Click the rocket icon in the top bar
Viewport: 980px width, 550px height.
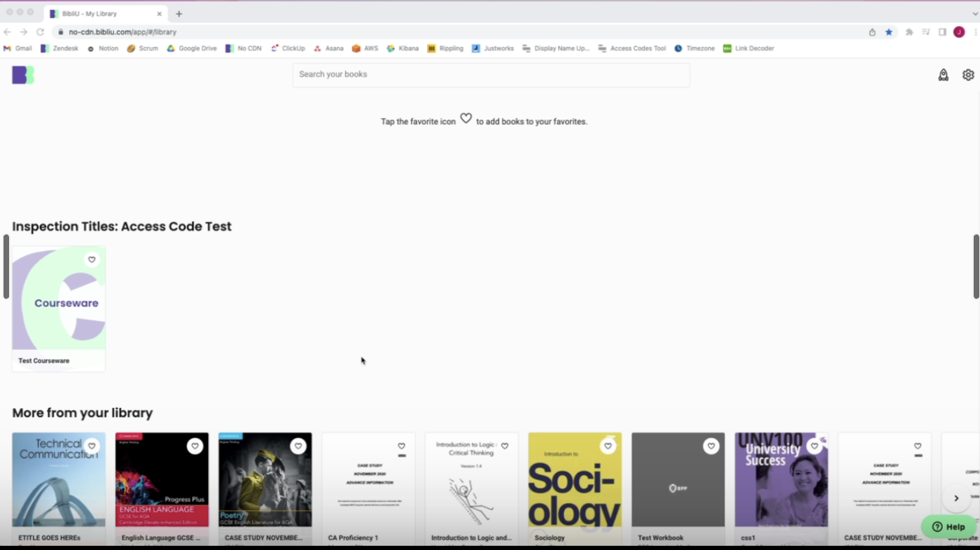tap(943, 74)
